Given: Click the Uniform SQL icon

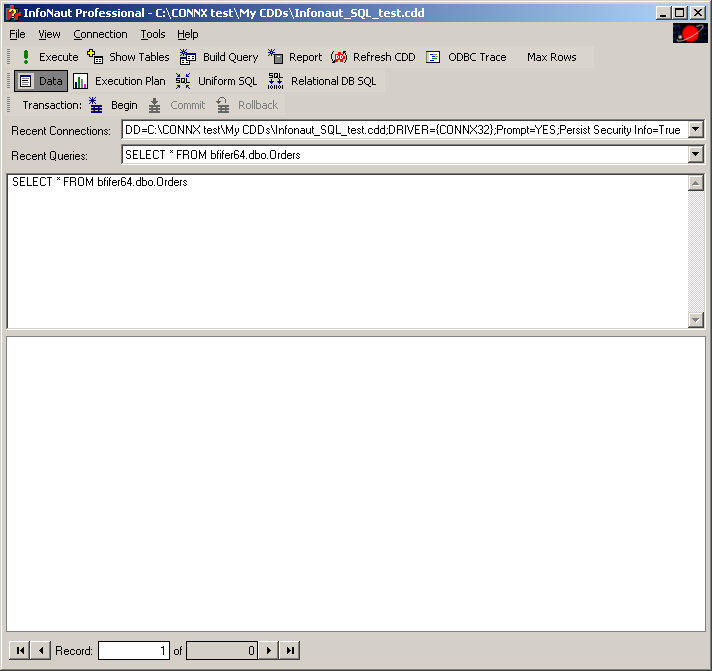Looking at the screenshot, I should click(183, 81).
